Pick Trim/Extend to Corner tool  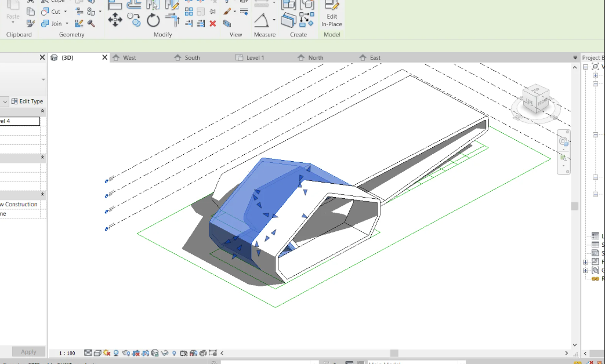pyautogui.click(x=172, y=20)
